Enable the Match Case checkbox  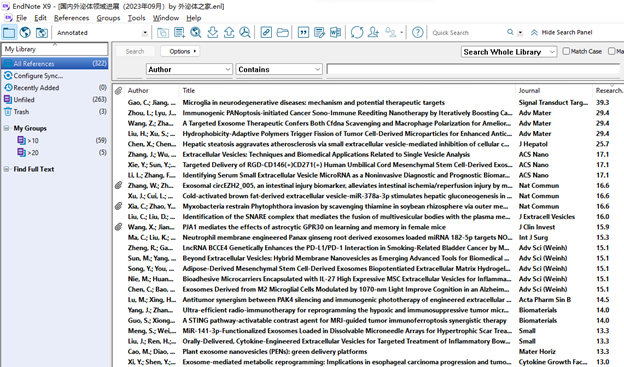(x=566, y=51)
